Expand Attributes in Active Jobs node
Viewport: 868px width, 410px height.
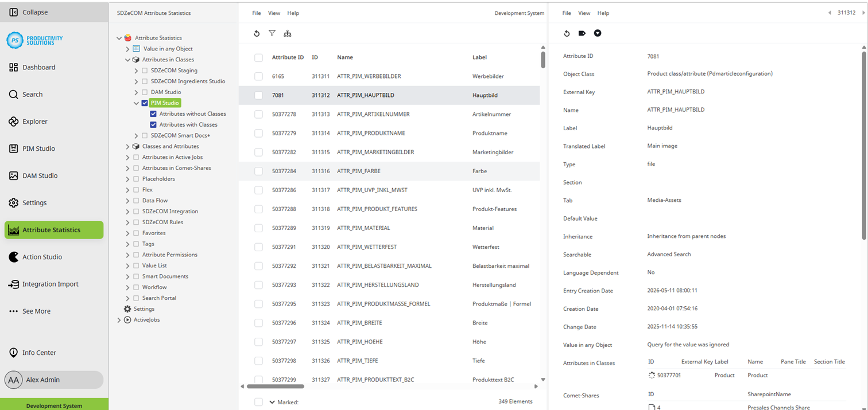[127, 157]
